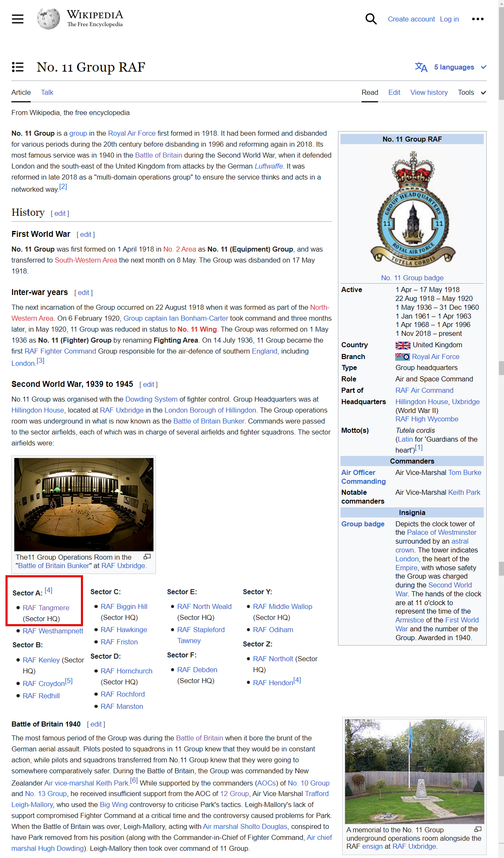Click the Wikipedia globe logo
Viewport: 504px width, 858px height.
point(48,19)
